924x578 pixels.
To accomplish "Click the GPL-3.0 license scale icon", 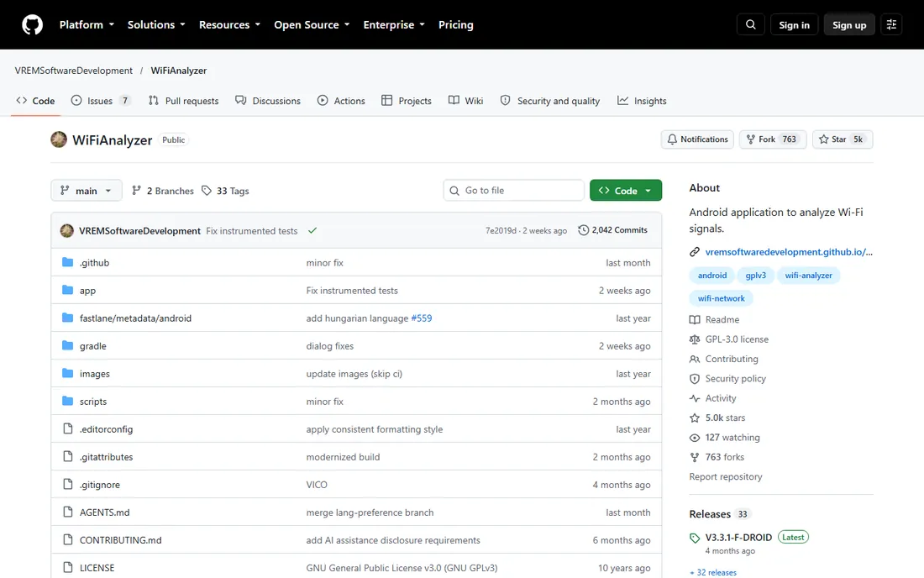I will [x=695, y=339].
